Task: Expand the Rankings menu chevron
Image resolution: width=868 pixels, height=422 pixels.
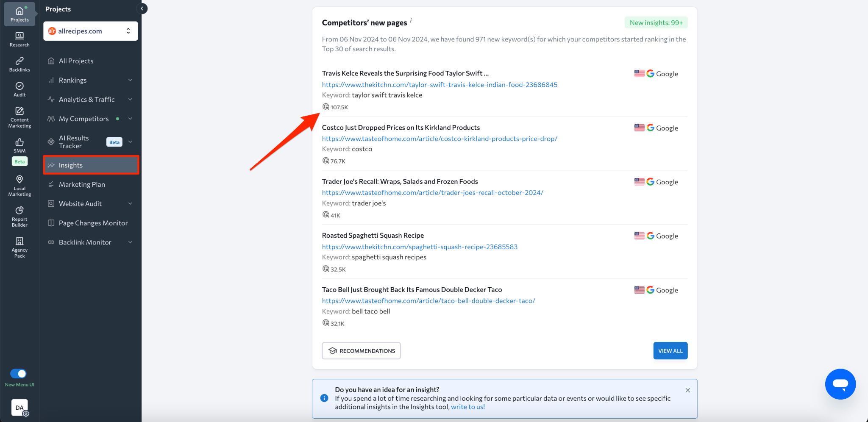Action: [130, 80]
